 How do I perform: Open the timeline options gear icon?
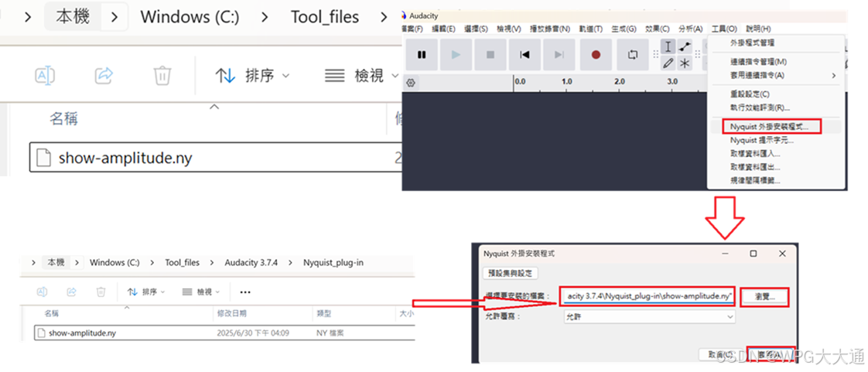(410, 83)
